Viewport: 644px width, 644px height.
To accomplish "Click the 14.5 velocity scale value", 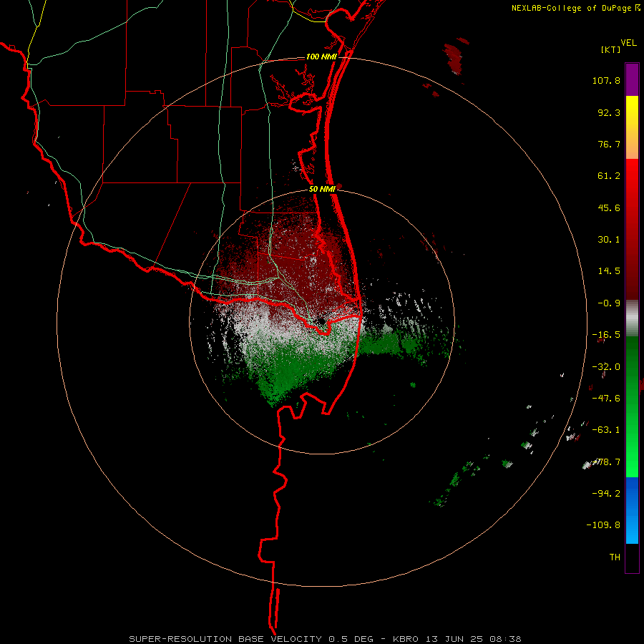I will pyautogui.click(x=609, y=271).
